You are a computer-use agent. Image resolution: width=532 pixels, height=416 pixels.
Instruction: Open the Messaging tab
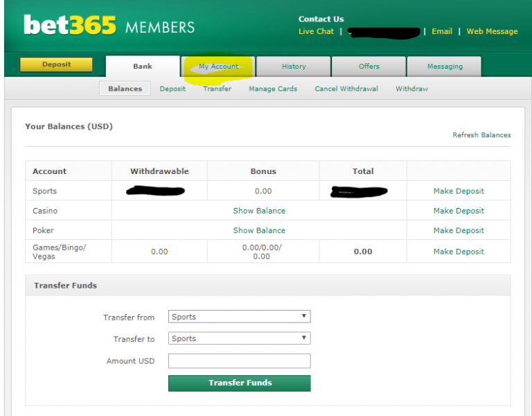[x=445, y=67]
